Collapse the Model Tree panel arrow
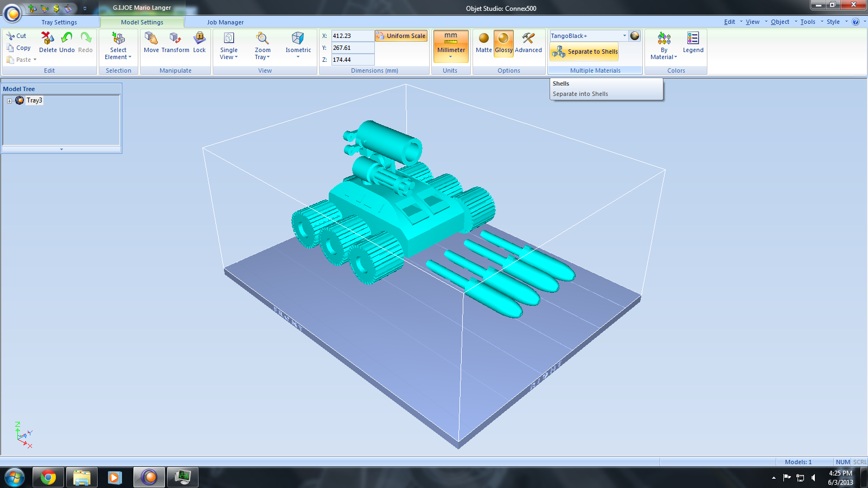Image resolution: width=868 pixels, height=488 pixels. click(61, 149)
